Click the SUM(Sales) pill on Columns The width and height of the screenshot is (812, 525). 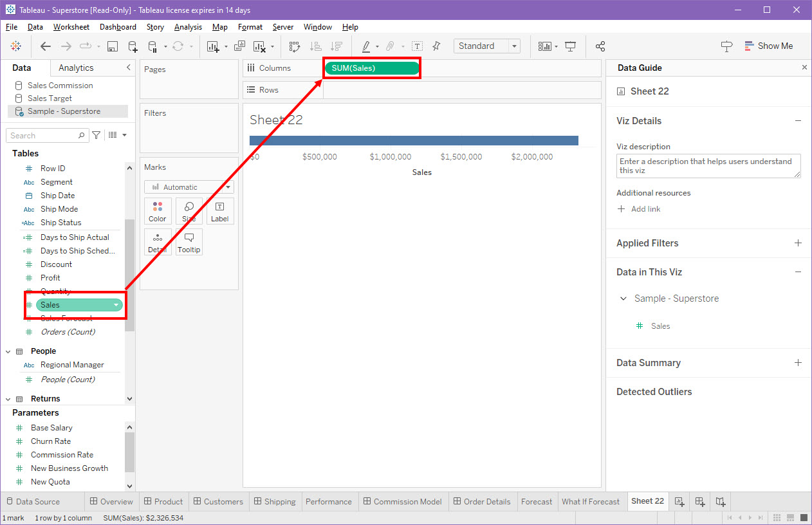click(x=372, y=68)
